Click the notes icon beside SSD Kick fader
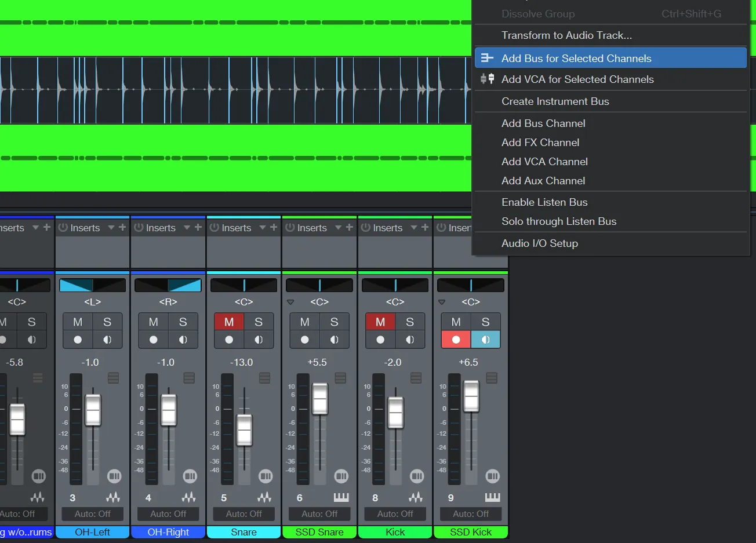 coord(492,378)
